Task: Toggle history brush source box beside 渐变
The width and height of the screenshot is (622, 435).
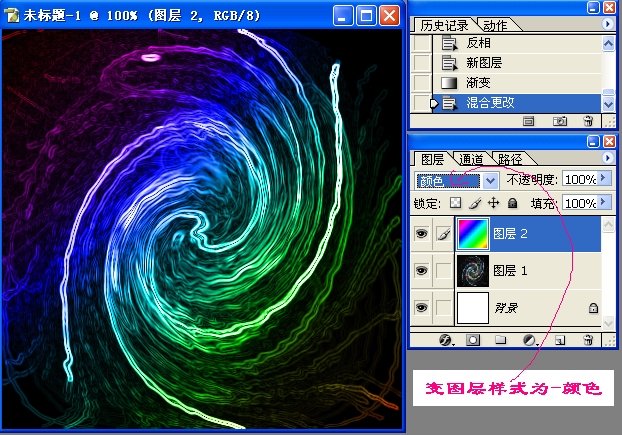Action: (422, 82)
